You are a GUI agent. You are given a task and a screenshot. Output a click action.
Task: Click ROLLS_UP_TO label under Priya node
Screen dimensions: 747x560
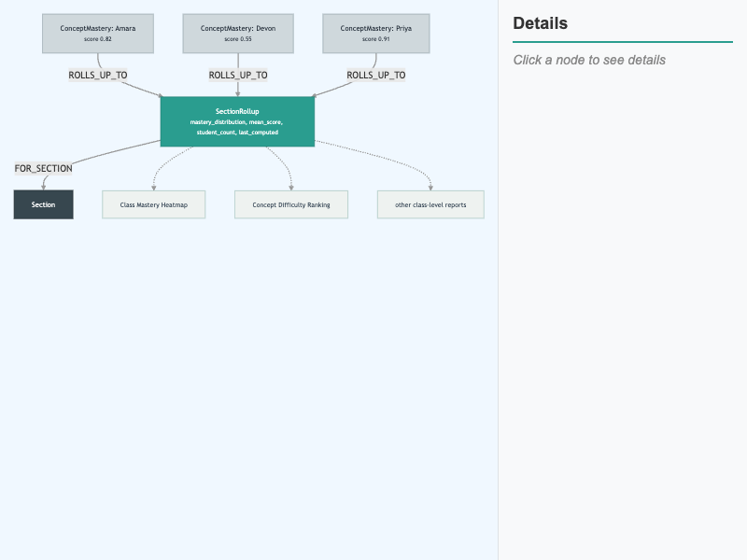(376, 76)
